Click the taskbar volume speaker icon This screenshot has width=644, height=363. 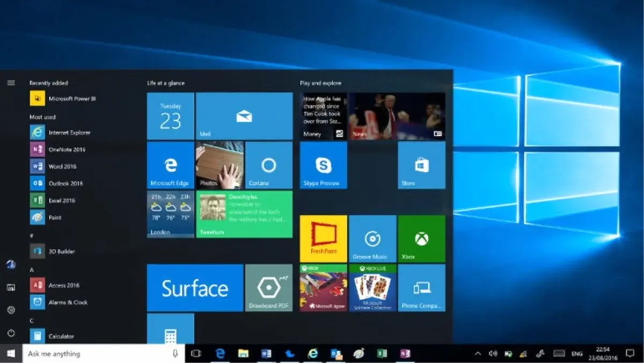(x=493, y=353)
